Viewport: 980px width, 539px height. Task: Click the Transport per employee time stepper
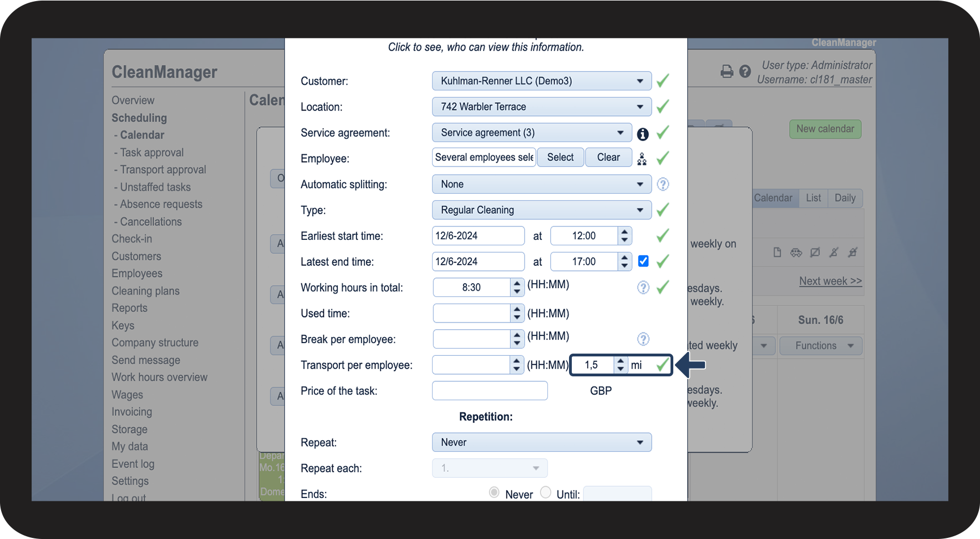[517, 365]
